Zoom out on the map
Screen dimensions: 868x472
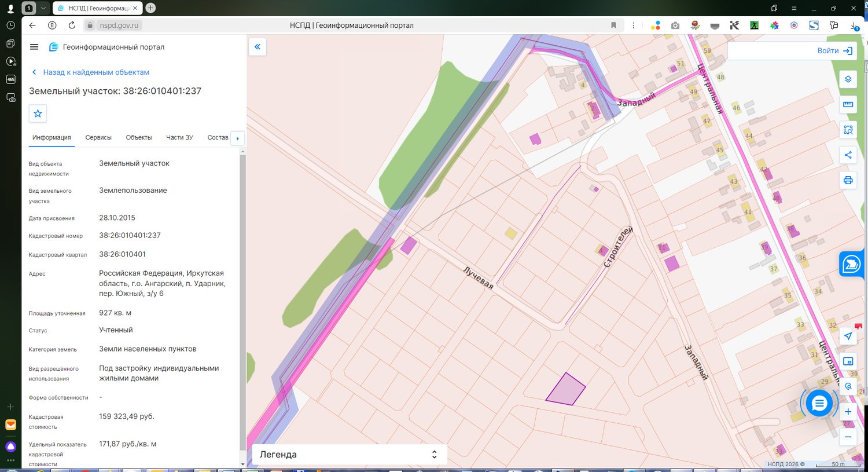point(848,437)
